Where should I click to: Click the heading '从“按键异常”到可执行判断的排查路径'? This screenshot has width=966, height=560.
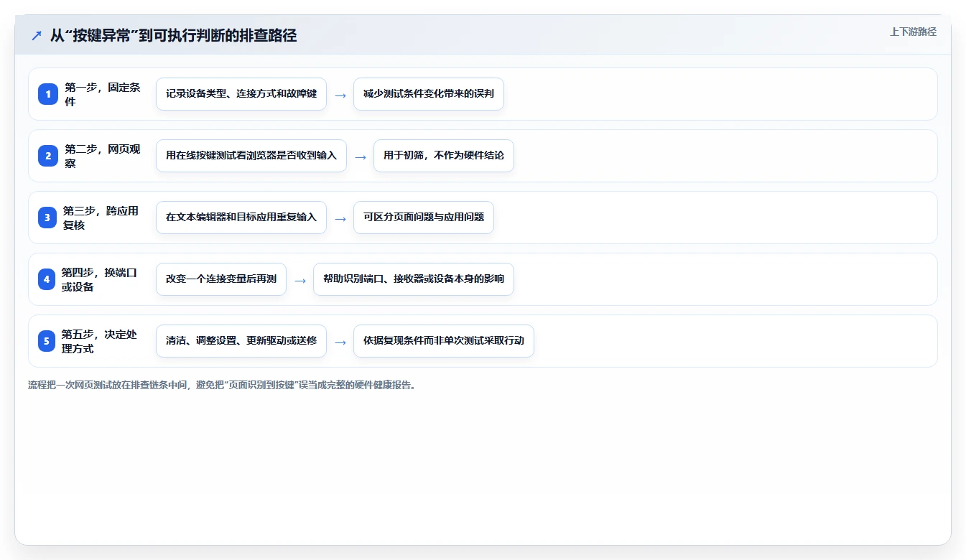[x=173, y=35]
